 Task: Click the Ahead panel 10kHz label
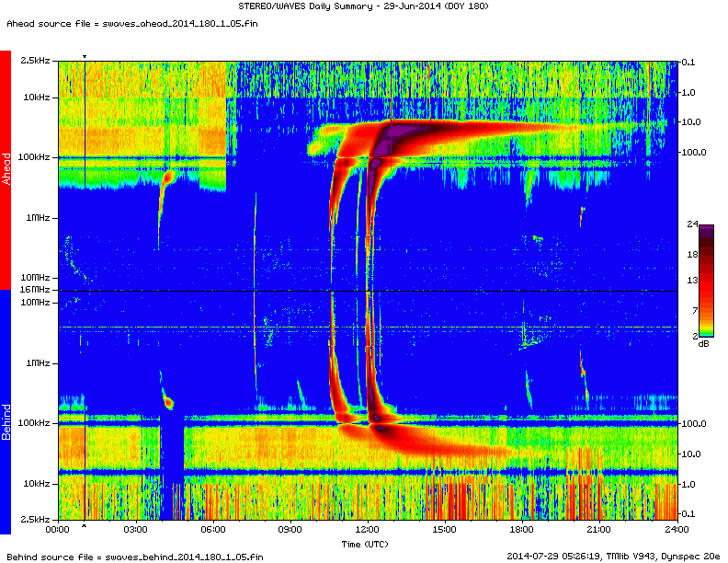click(x=36, y=98)
